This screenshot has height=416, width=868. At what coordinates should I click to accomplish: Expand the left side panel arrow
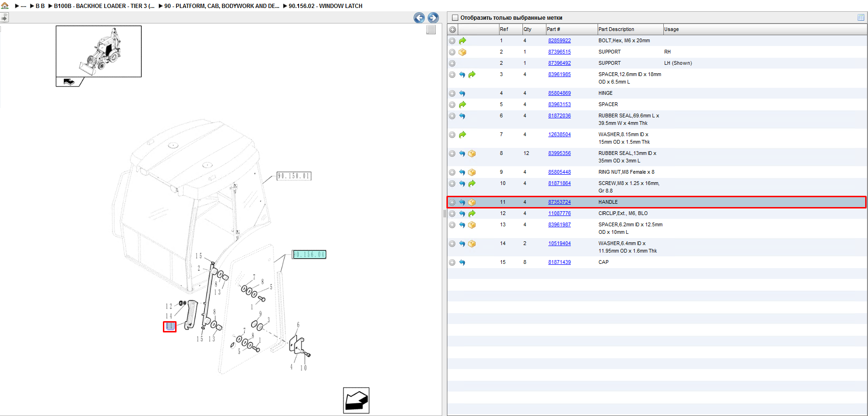tap(4, 17)
